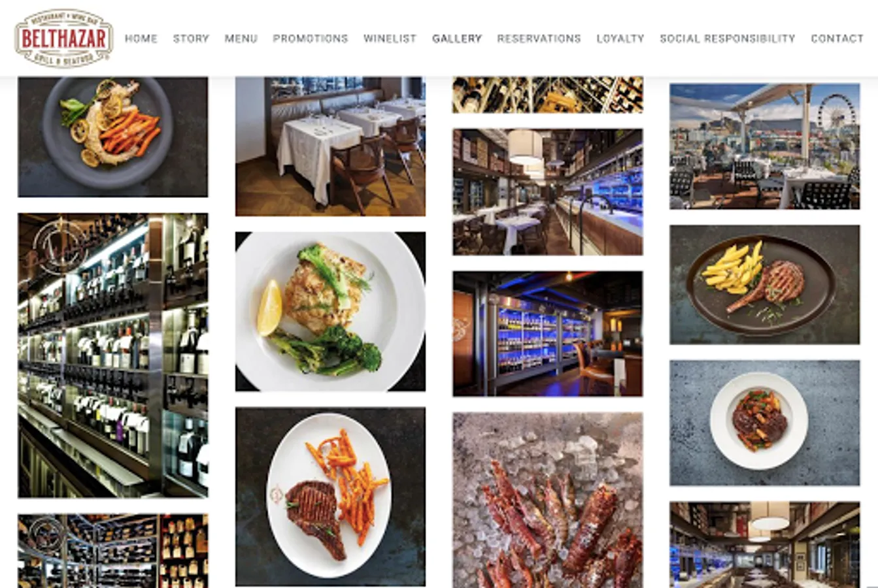Screen dimensions: 878x588
Task: Open the blue-lit wine fridge interior photo
Action: (x=548, y=334)
